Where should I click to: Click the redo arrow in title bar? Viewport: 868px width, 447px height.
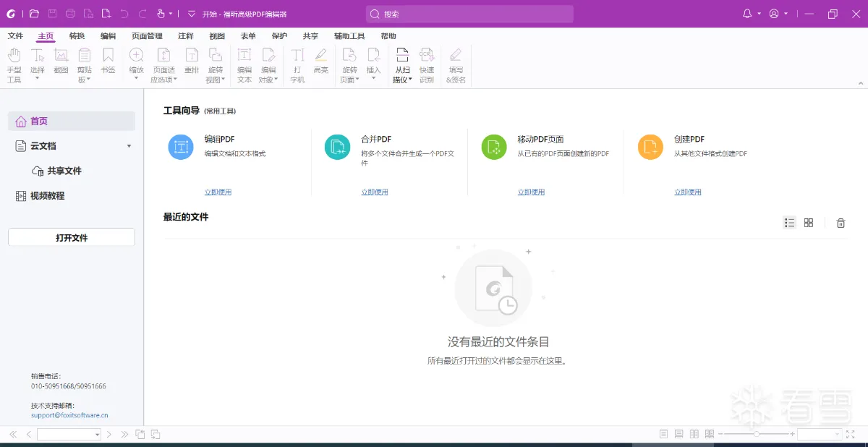click(142, 14)
